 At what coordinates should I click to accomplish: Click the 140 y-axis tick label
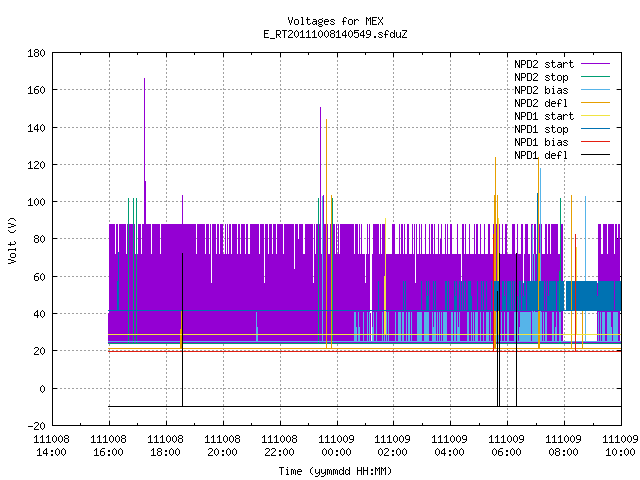(x=36, y=128)
